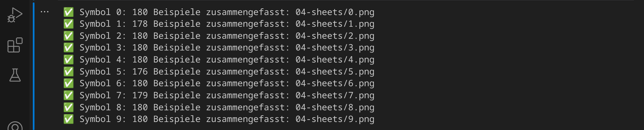Viewport: 644px width, 130px height.
Task: Click the 04-sheets/0.png path in output
Action: [x=335, y=12]
